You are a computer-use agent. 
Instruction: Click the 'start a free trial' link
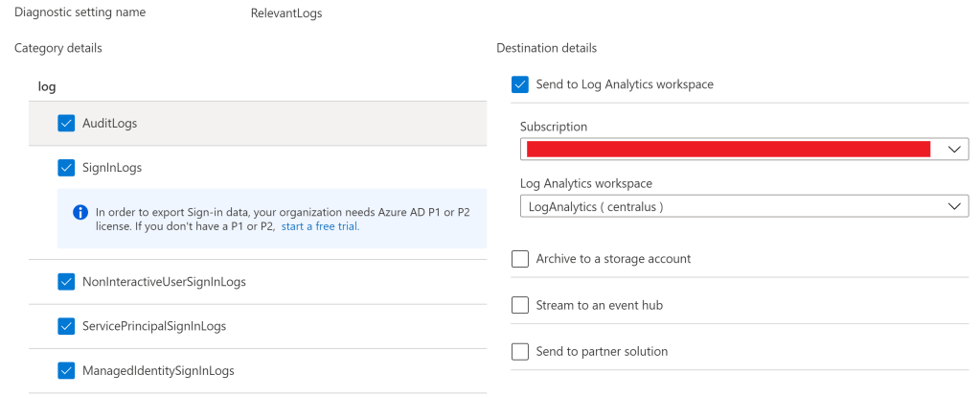320,226
